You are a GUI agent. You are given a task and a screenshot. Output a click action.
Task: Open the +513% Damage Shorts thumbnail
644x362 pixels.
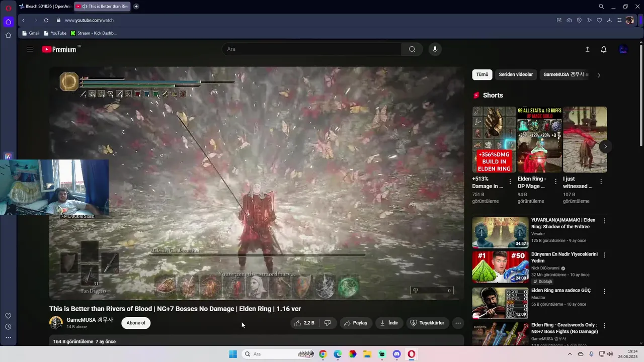[x=494, y=139]
